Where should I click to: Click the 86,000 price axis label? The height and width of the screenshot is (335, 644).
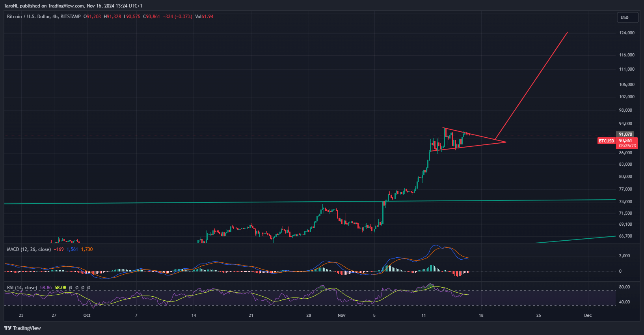tap(625, 153)
